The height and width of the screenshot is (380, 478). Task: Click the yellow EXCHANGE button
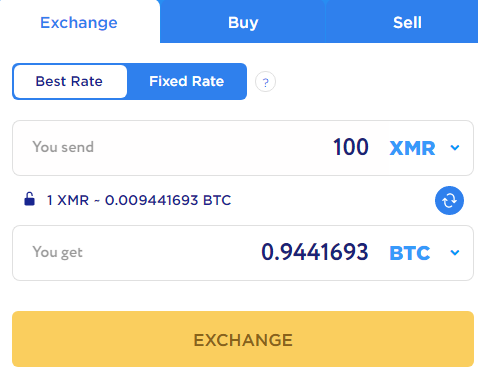[x=243, y=339]
